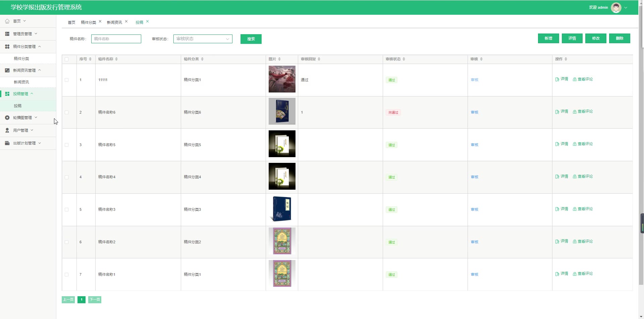Toggle the select-all header checkbox
The width and height of the screenshot is (644, 319).
pos(66,59)
